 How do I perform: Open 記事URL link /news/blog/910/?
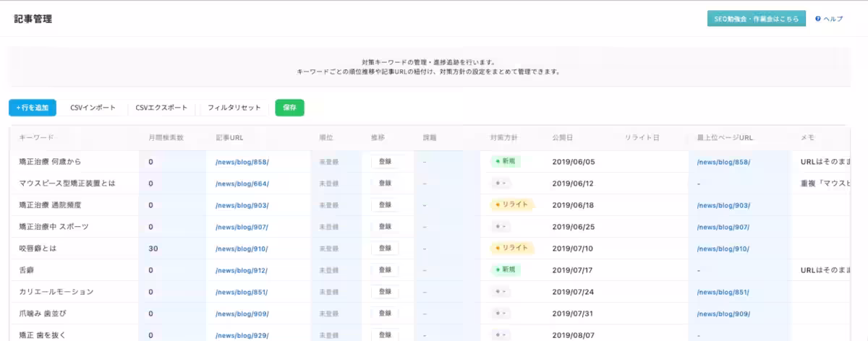coord(242,249)
